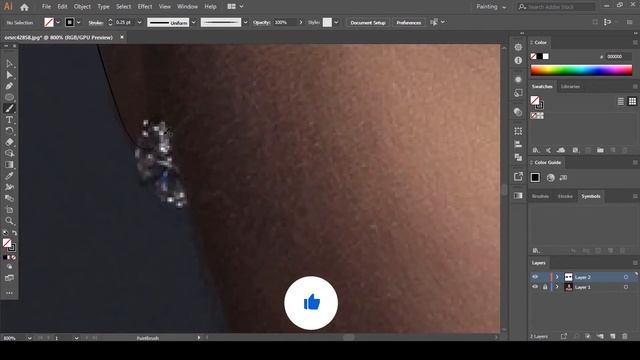The width and height of the screenshot is (640, 360).
Task: Open the stroke color dropdown
Action: point(78,22)
